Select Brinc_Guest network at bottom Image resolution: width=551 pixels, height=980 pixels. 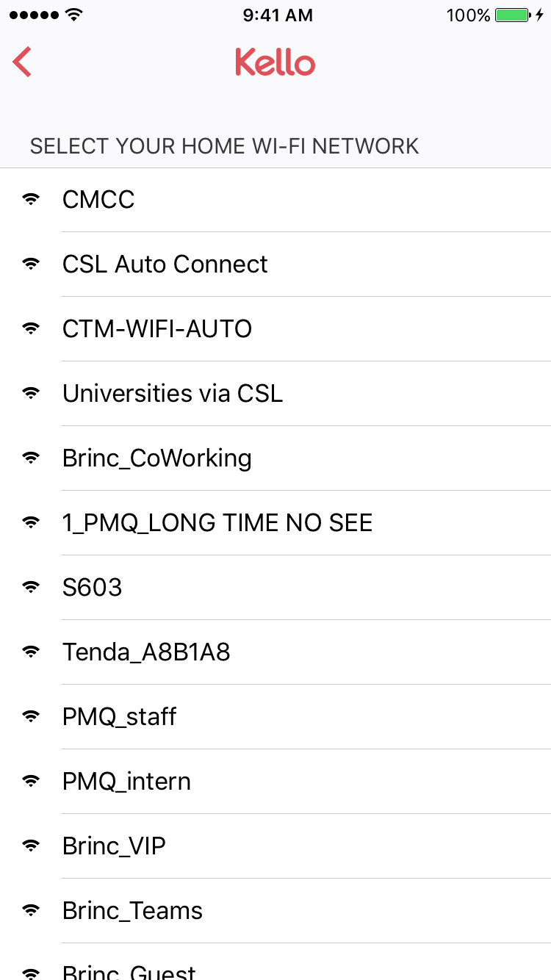275,962
